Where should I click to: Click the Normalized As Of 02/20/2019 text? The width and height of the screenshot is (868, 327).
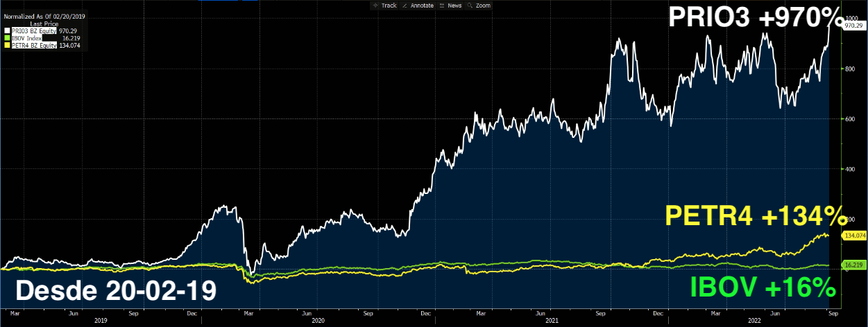pos(44,17)
